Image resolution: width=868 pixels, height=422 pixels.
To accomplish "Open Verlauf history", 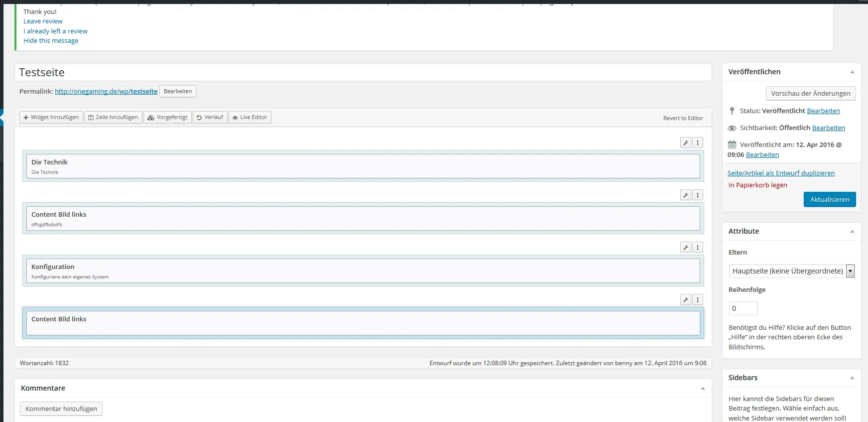I will point(210,118).
